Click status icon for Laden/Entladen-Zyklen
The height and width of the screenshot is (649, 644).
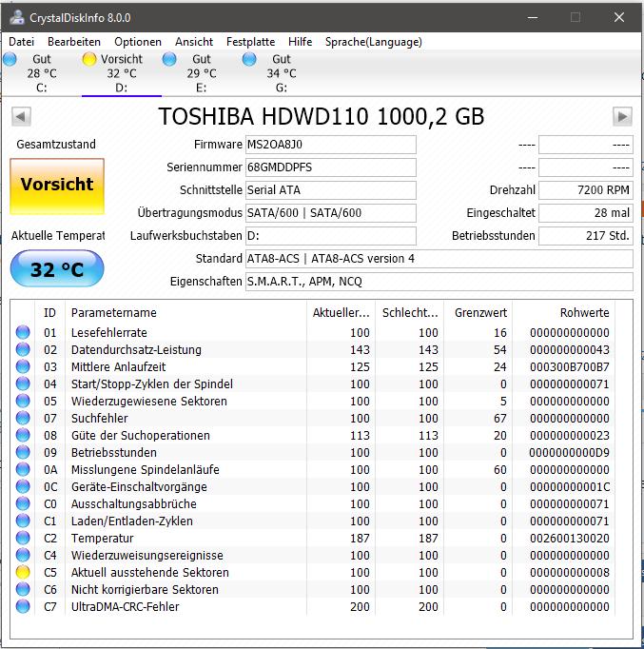(x=23, y=521)
